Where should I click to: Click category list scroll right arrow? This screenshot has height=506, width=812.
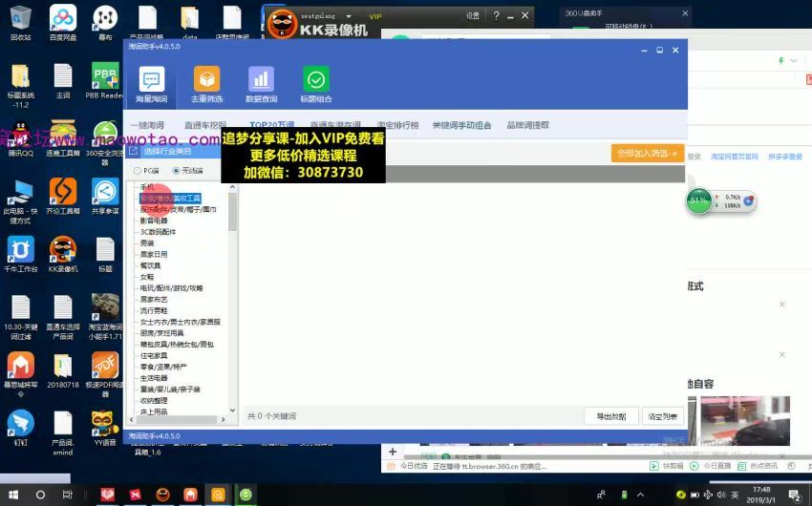pos(224,419)
